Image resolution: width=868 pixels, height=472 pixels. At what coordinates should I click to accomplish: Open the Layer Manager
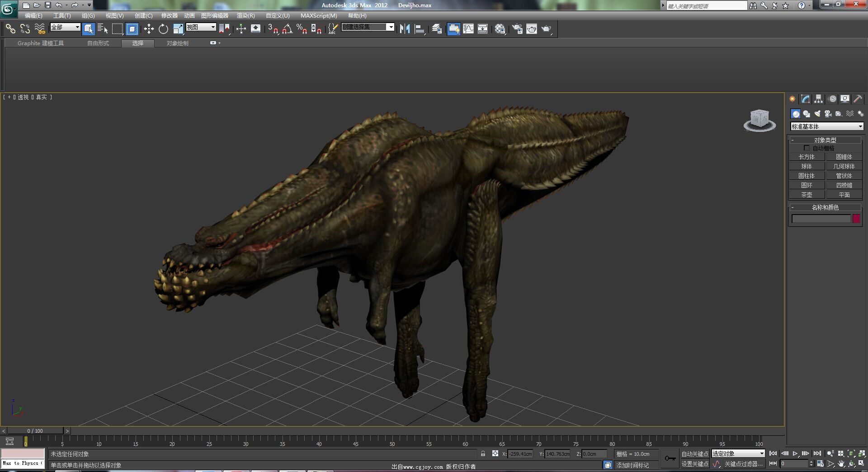coord(436,29)
